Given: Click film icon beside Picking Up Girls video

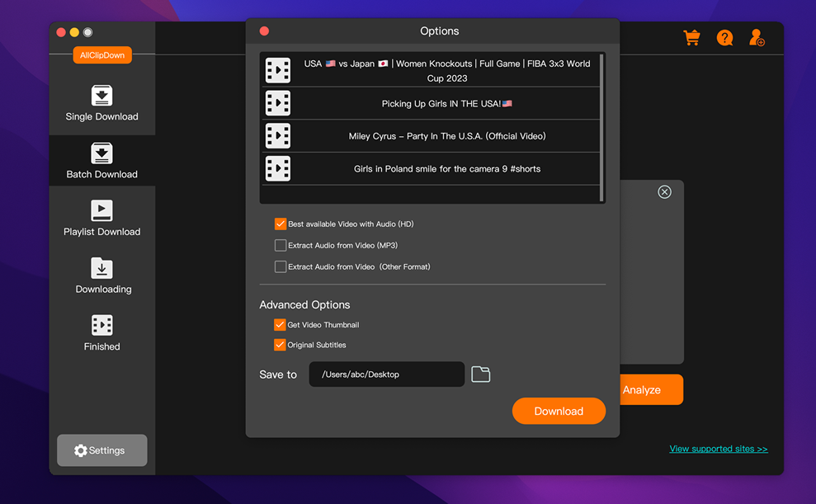Looking at the screenshot, I should point(278,103).
